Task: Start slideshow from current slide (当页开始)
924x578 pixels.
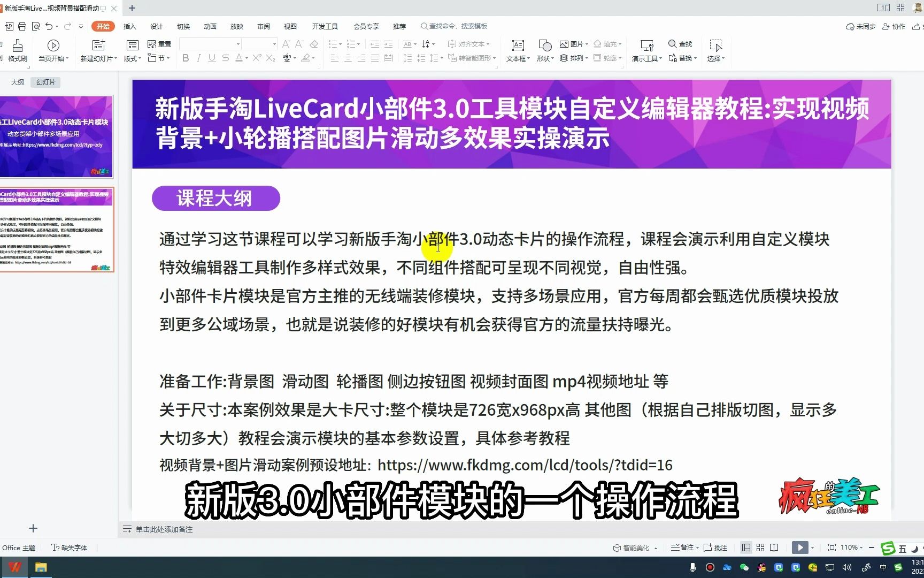Action: (53, 51)
